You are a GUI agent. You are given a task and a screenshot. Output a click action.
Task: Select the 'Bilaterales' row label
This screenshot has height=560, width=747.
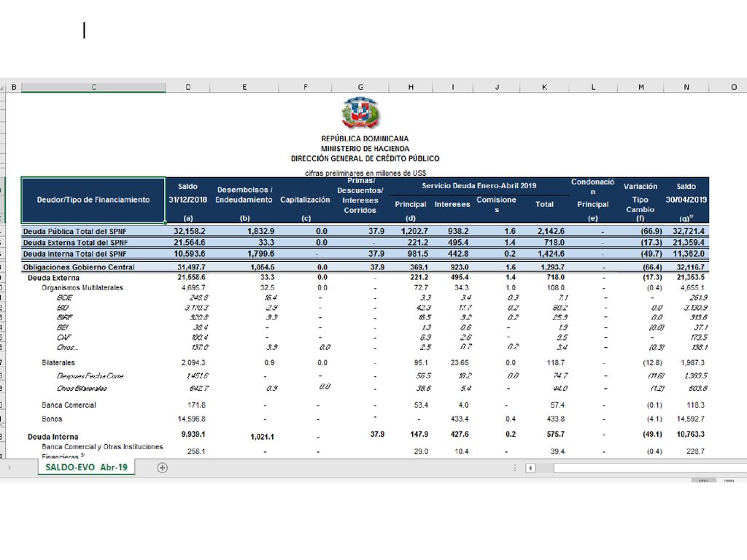click(x=58, y=362)
